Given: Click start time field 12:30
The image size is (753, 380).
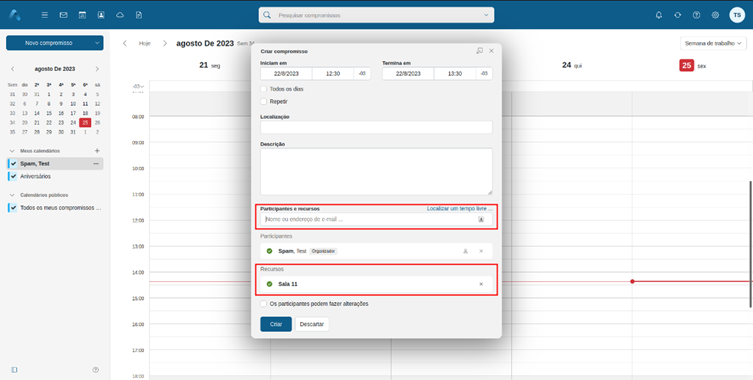Looking at the screenshot, I should [x=333, y=74].
